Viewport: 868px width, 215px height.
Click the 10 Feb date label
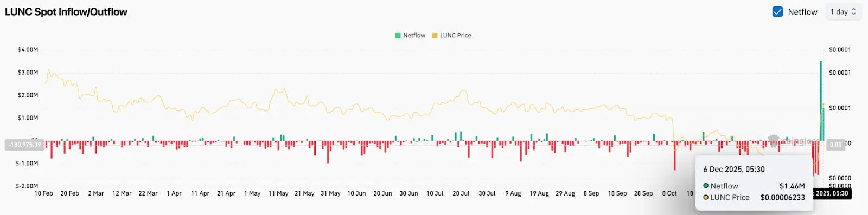click(x=44, y=193)
